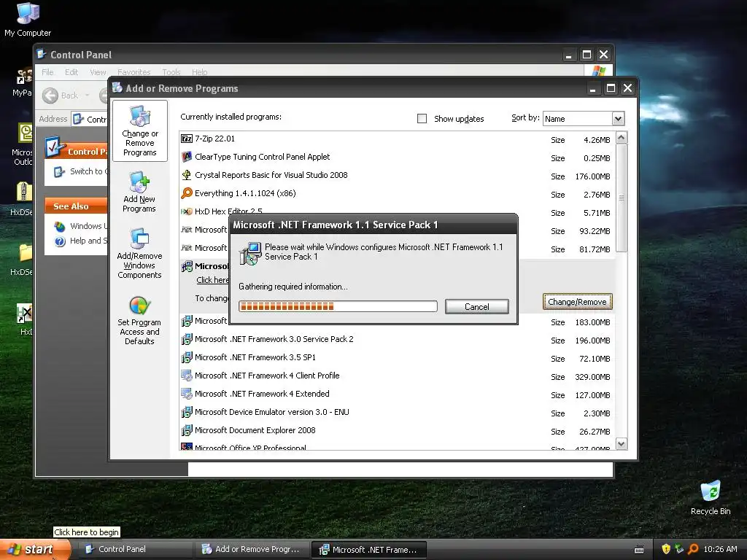Switch to the Control Panel taskbar button
Image resolution: width=747 pixels, height=560 pixels.
[x=136, y=549]
